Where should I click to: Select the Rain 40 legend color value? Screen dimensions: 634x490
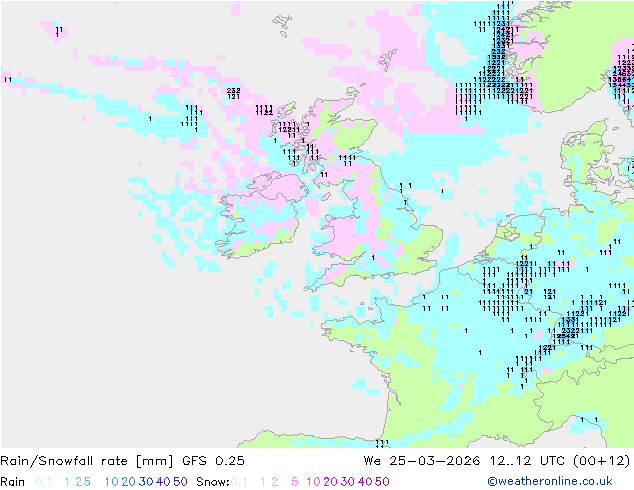click(x=163, y=482)
